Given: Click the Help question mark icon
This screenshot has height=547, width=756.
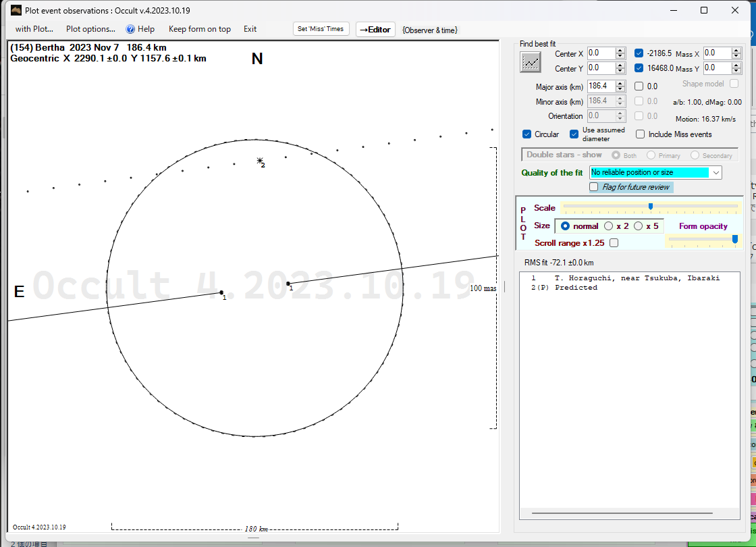Looking at the screenshot, I should pos(131,29).
